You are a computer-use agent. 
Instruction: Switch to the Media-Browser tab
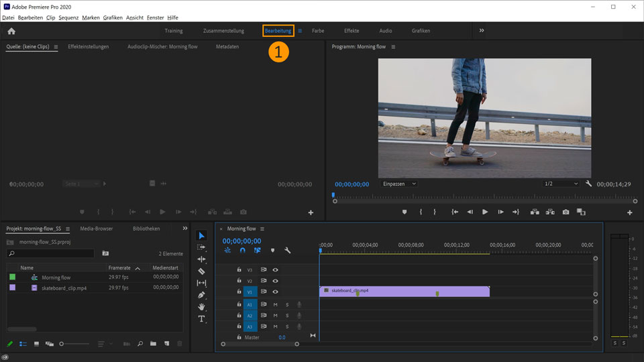97,229
